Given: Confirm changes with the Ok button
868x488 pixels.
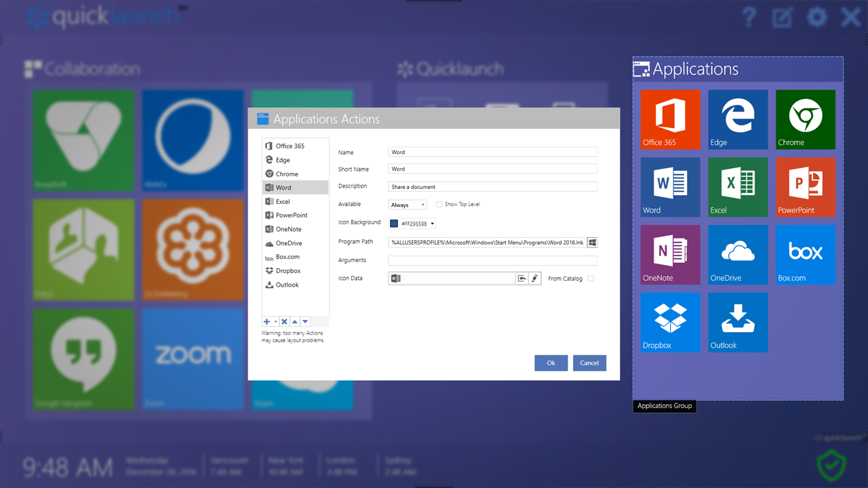Looking at the screenshot, I should [551, 363].
